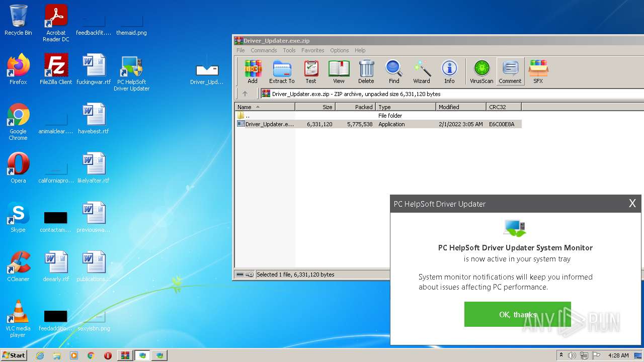
Task: Open the Options menu
Action: pyautogui.click(x=339, y=50)
